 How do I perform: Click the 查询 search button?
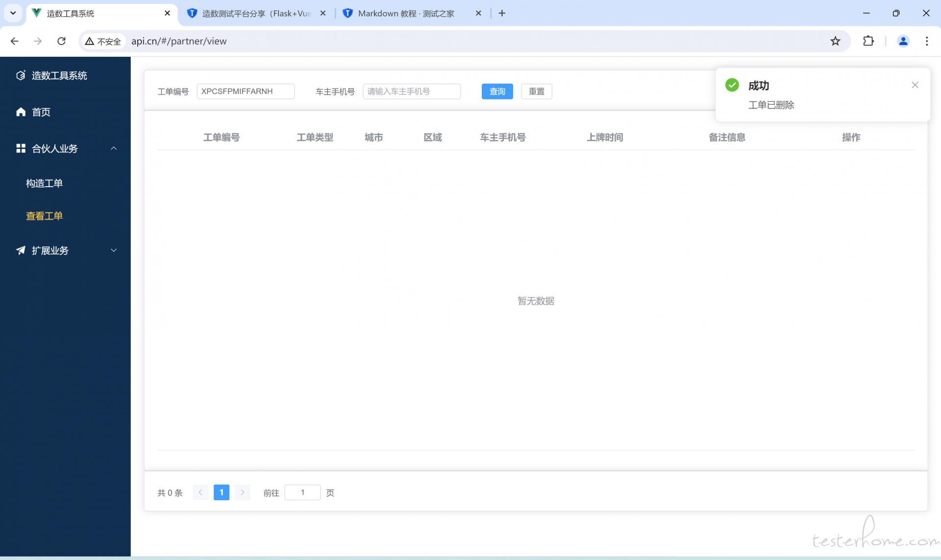click(x=497, y=92)
